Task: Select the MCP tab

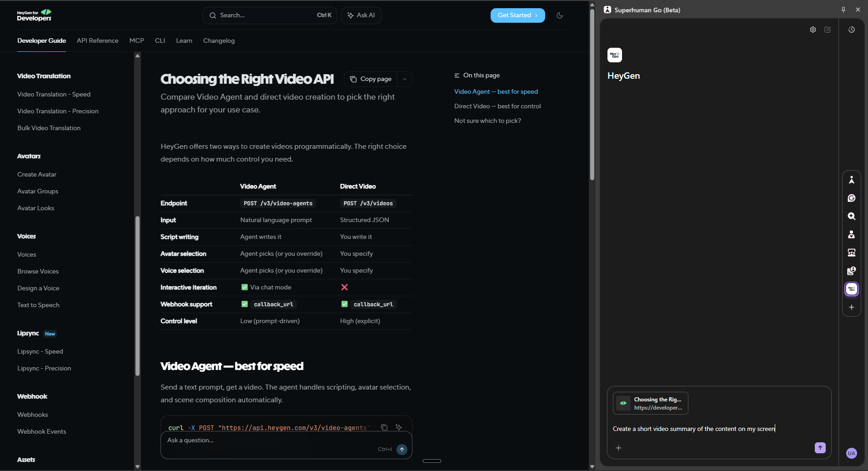Action: pyautogui.click(x=136, y=41)
